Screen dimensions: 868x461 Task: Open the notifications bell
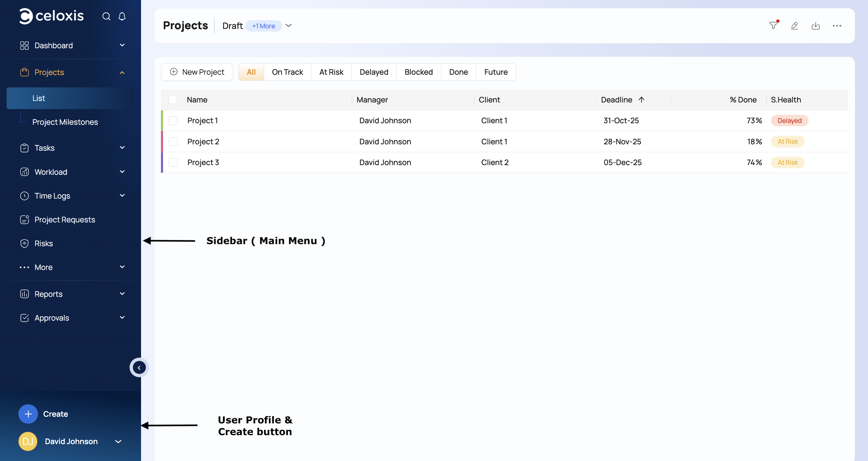pos(122,17)
